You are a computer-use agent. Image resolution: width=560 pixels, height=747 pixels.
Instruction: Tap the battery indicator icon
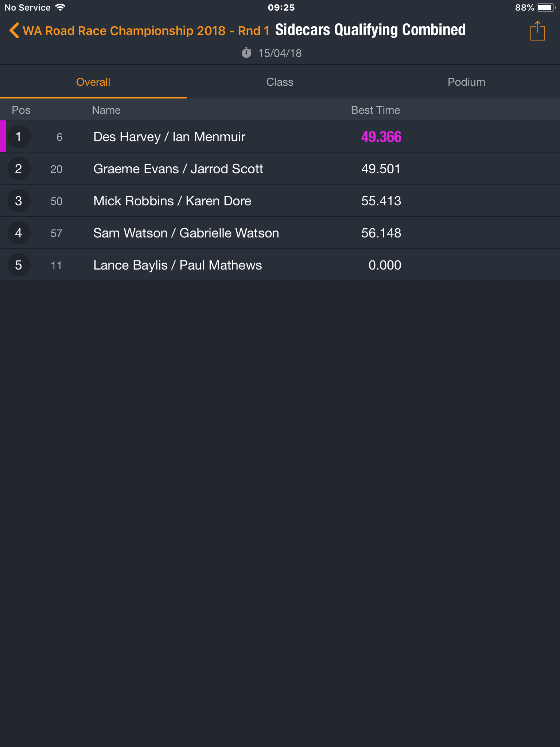pos(546,7)
